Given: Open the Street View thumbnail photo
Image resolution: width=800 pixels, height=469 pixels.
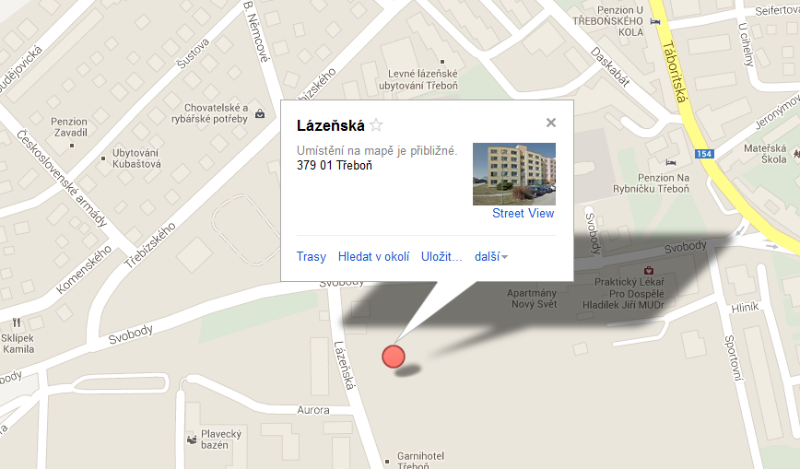Looking at the screenshot, I should pos(514,174).
